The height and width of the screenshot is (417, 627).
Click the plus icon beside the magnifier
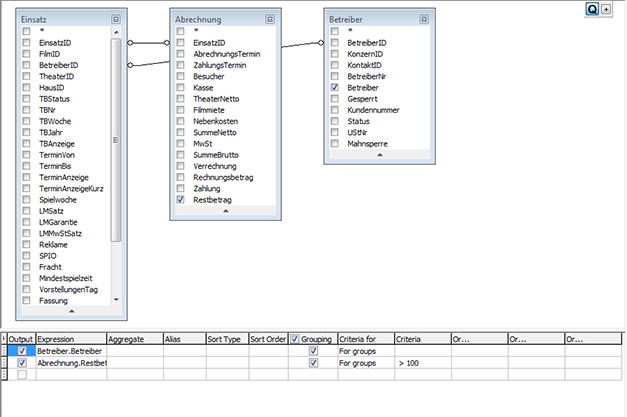606,8
